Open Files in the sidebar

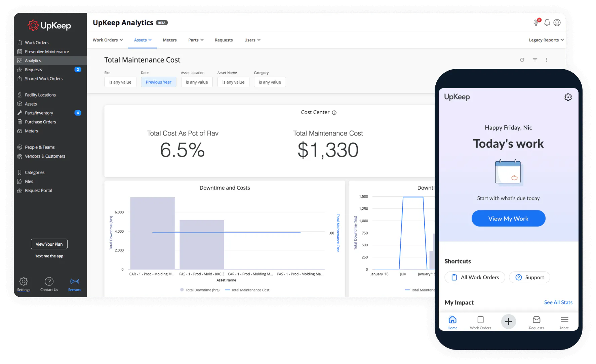coord(50,181)
